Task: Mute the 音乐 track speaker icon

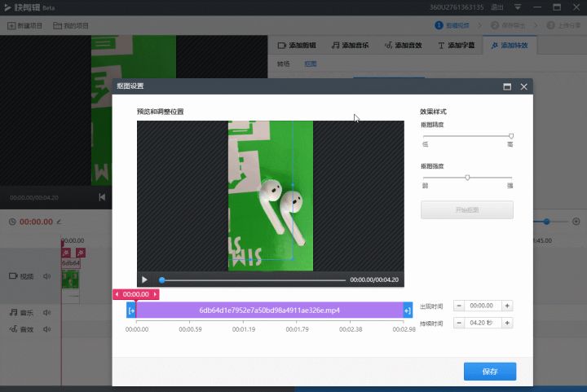Action: (46, 312)
